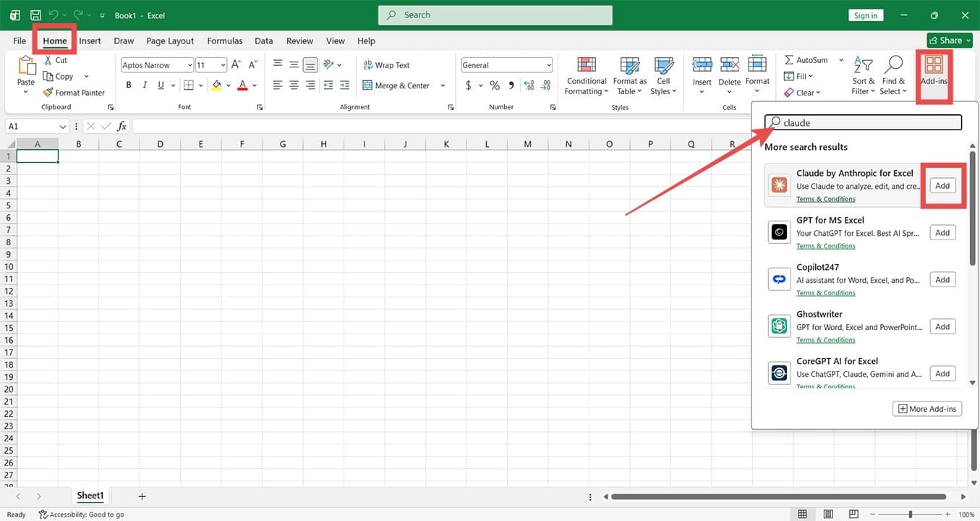980x521 pixels.
Task: Open the fill color dropdown arrow
Action: tap(228, 85)
